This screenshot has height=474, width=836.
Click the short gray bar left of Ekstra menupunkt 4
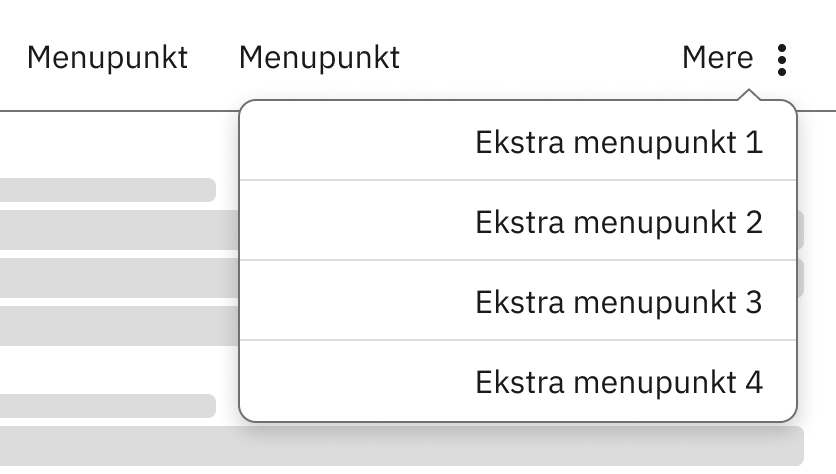point(108,405)
